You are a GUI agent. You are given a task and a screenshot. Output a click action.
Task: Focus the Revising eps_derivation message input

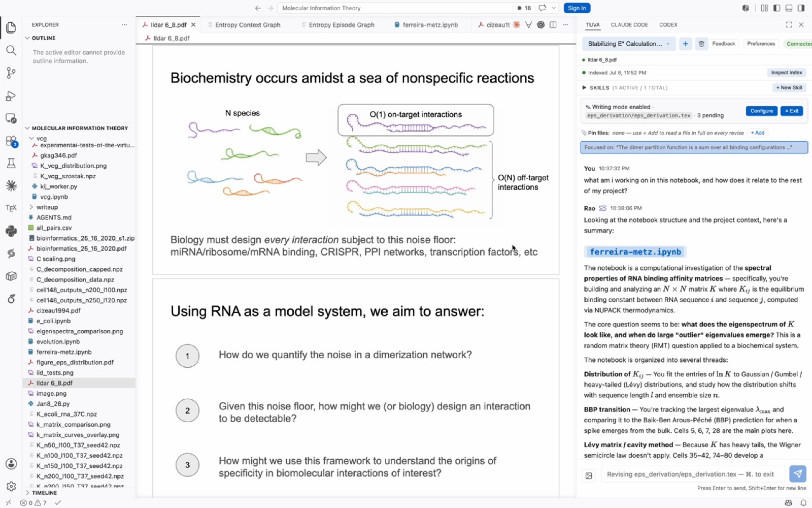[x=693, y=474]
